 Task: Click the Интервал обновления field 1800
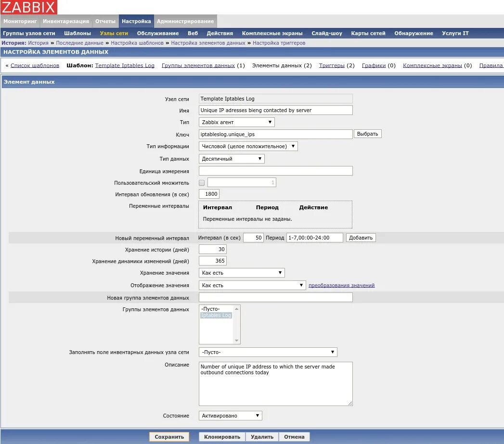point(209,194)
